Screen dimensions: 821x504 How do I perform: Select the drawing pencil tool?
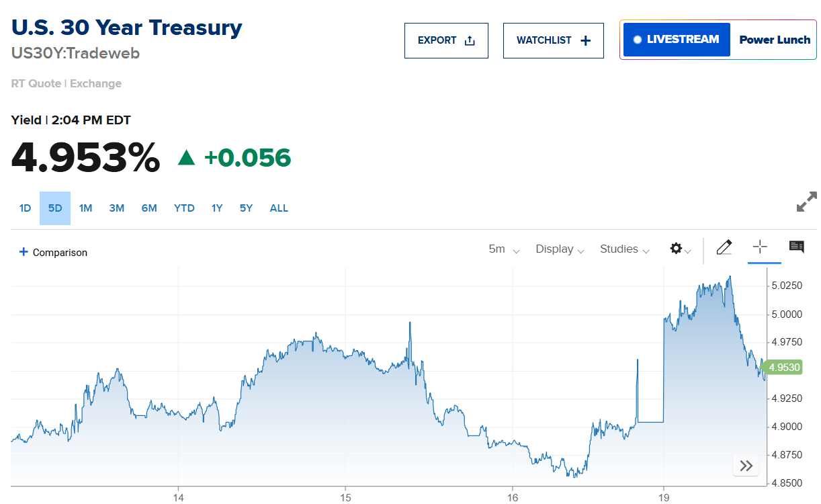724,247
